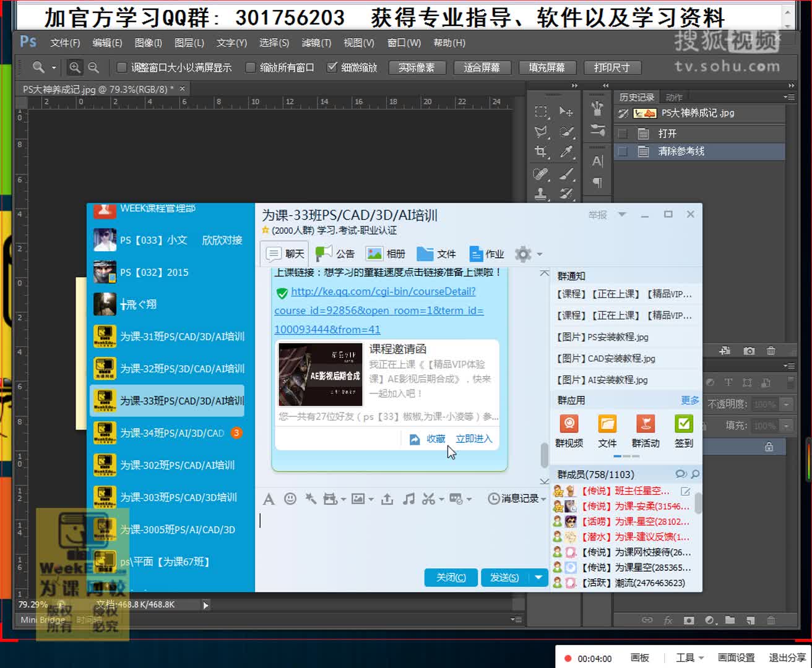Click the upload file icon in chat toolbar

(387, 499)
